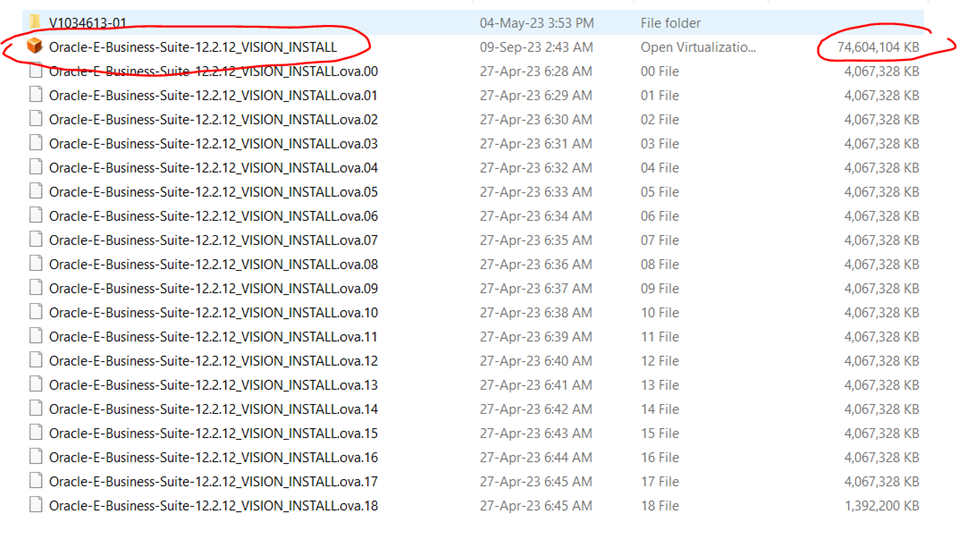Select file name ending in ova.01

pyautogui.click(x=213, y=96)
